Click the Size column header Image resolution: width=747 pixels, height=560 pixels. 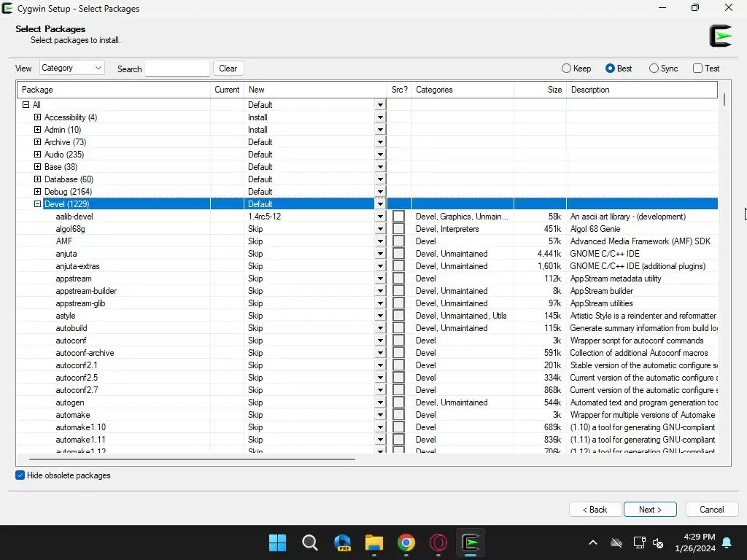541,90
